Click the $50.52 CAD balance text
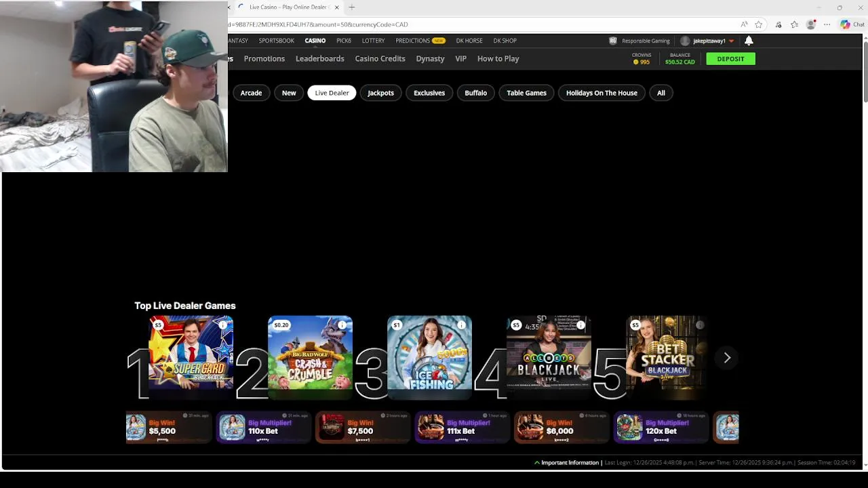The width and height of the screenshot is (868, 488). 679,62
